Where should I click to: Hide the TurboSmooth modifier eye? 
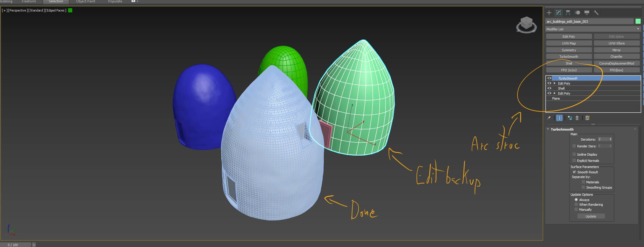click(x=549, y=78)
